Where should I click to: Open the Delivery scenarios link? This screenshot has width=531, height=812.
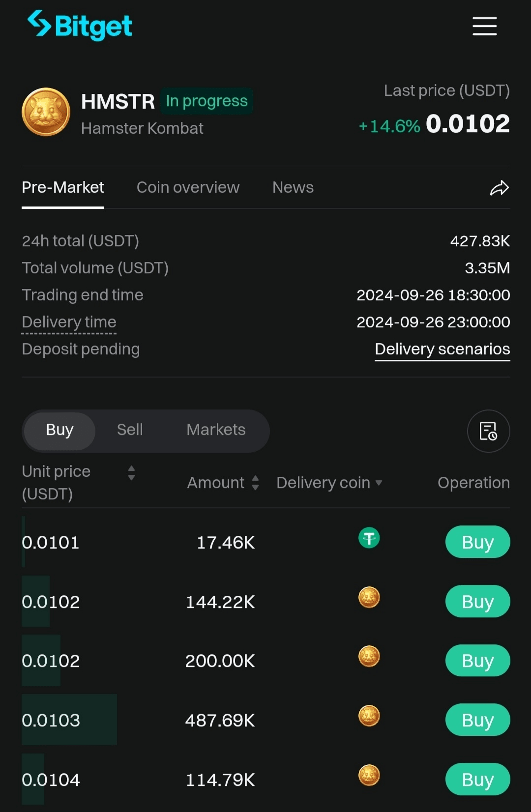(442, 349)
